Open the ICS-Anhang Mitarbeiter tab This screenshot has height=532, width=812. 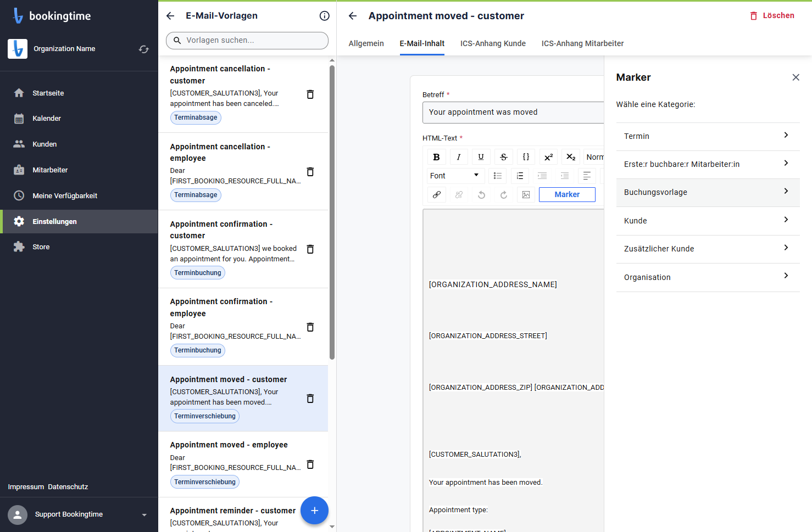[582, 43]
